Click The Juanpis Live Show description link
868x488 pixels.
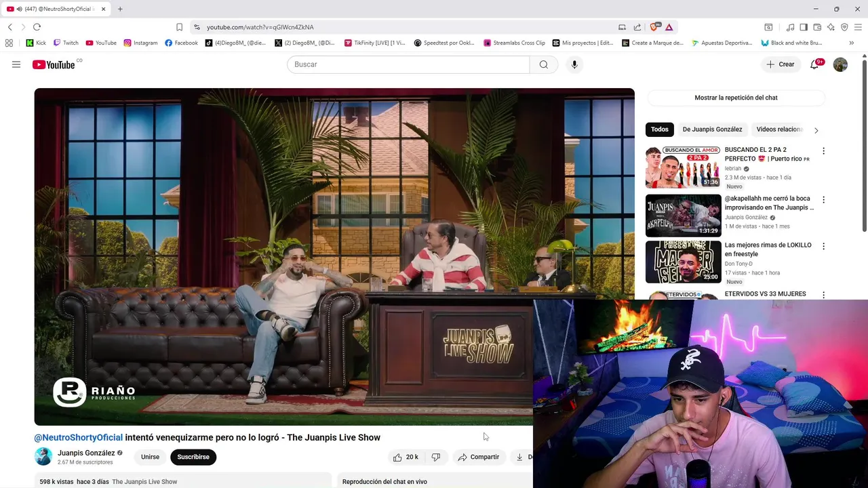[x=144, y=482]
